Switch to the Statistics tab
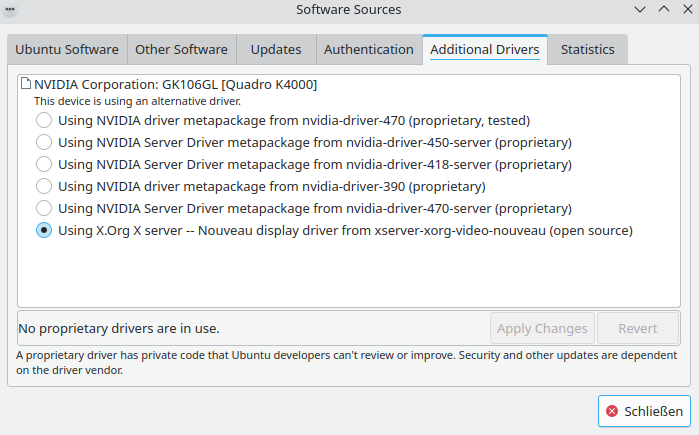Viewport: 699px width, 435px height. click(588, 49)
